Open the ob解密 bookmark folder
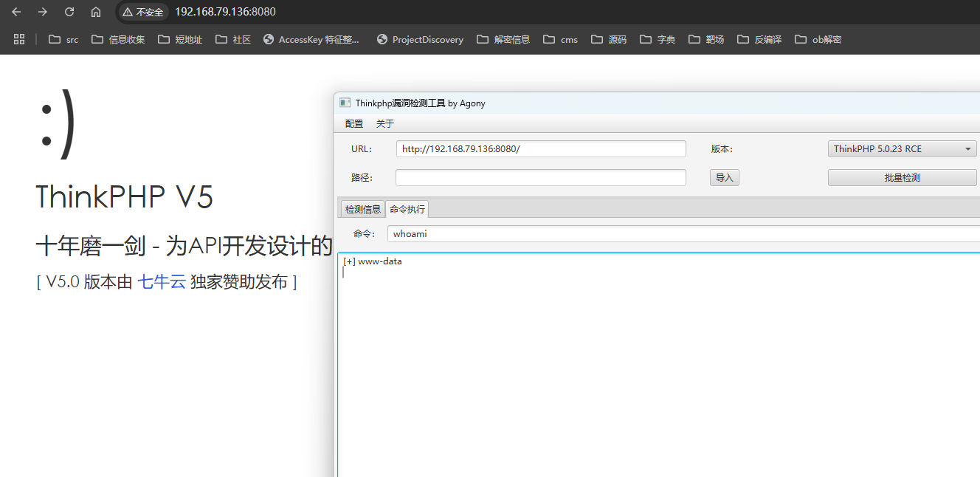 (x=818, y=39)
